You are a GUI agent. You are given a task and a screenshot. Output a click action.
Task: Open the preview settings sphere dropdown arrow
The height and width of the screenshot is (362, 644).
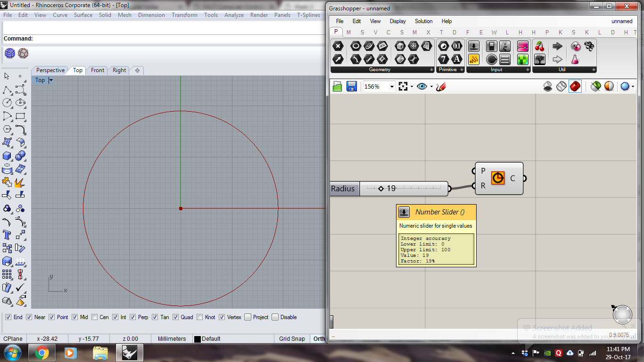[x=633, y=87]
